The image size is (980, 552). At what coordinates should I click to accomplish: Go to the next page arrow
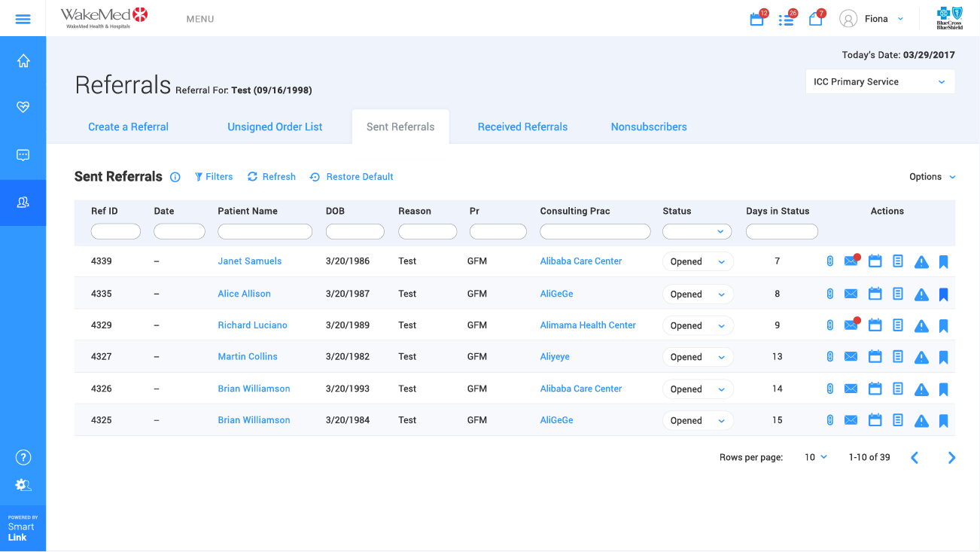pyautogui.click(x=951, y=457)
